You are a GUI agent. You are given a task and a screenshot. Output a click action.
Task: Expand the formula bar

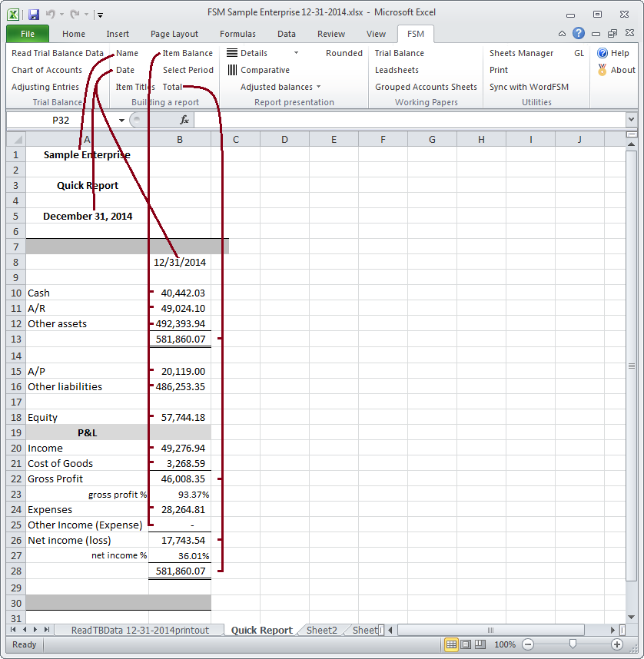631,120
